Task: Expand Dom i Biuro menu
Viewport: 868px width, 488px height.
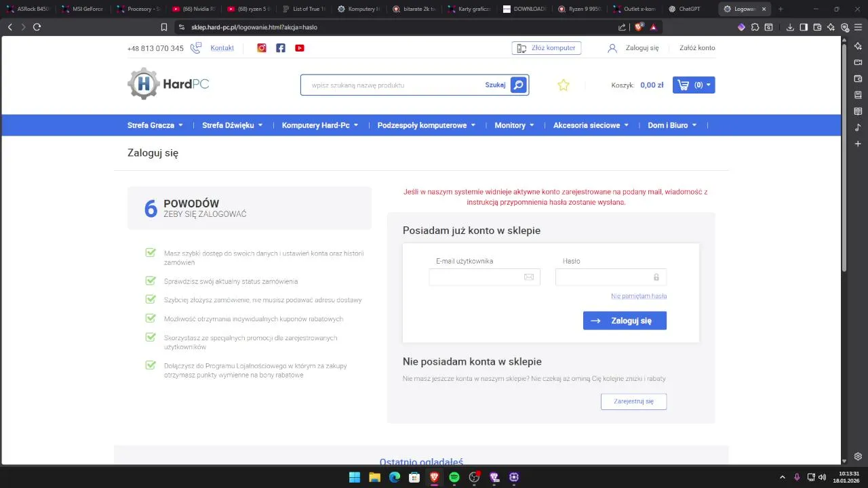Action: pyautogui.click(x=673, y=125)
